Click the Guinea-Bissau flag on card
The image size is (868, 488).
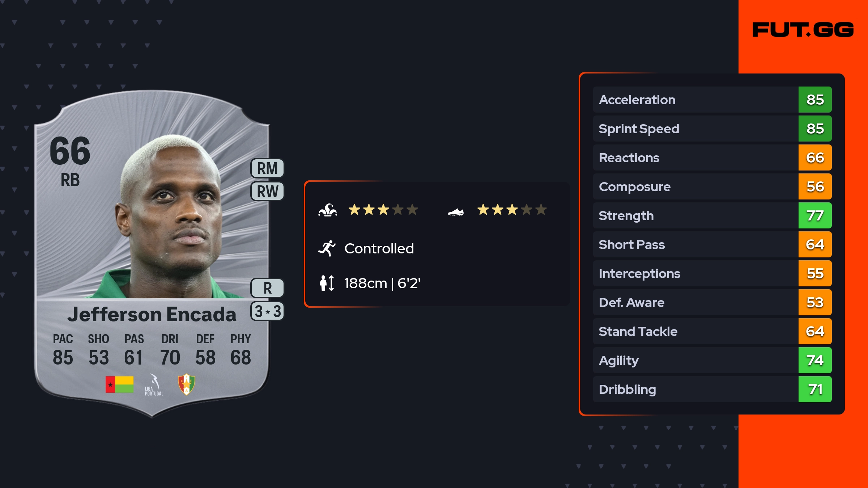[x=119, y=384]
